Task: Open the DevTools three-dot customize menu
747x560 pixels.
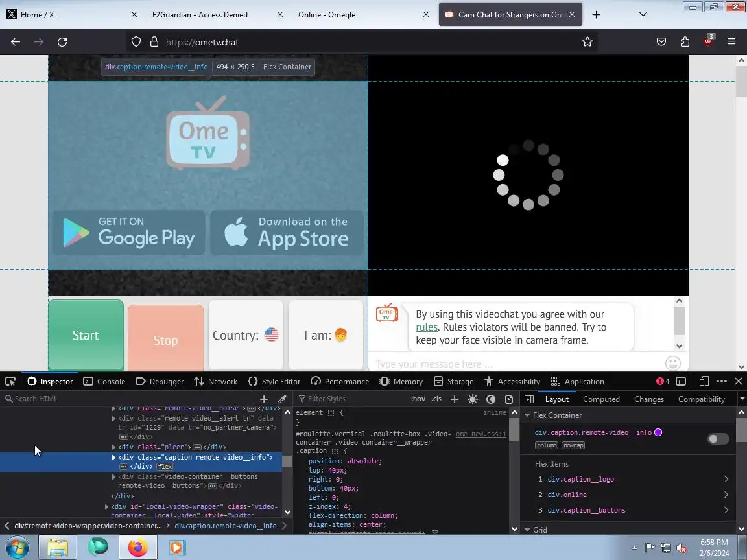Action: (x=722, y=381)
